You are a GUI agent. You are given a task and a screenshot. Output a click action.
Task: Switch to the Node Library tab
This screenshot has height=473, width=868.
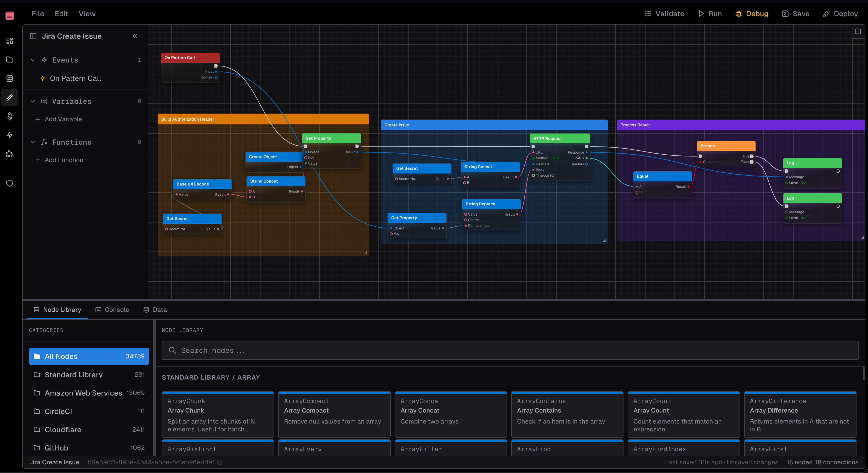pos(57,309)
